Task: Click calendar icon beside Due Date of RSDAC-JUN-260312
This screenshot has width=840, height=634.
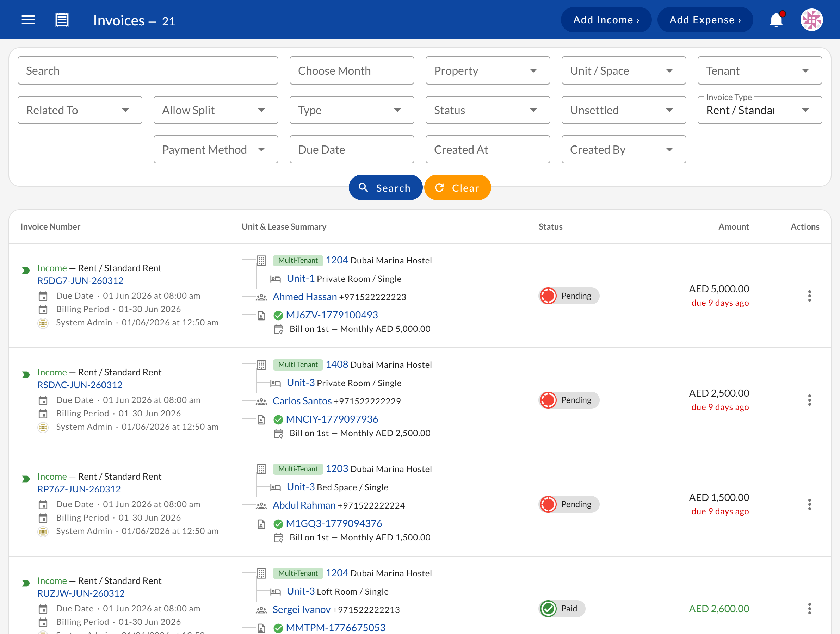Action: (x=43, y=400)
